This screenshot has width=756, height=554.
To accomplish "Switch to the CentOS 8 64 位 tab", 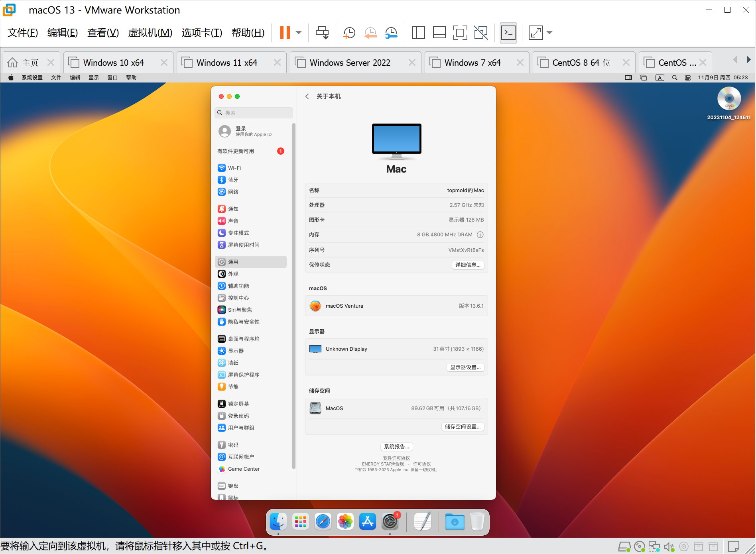I will pyautogui.click(x=581, y=63).
